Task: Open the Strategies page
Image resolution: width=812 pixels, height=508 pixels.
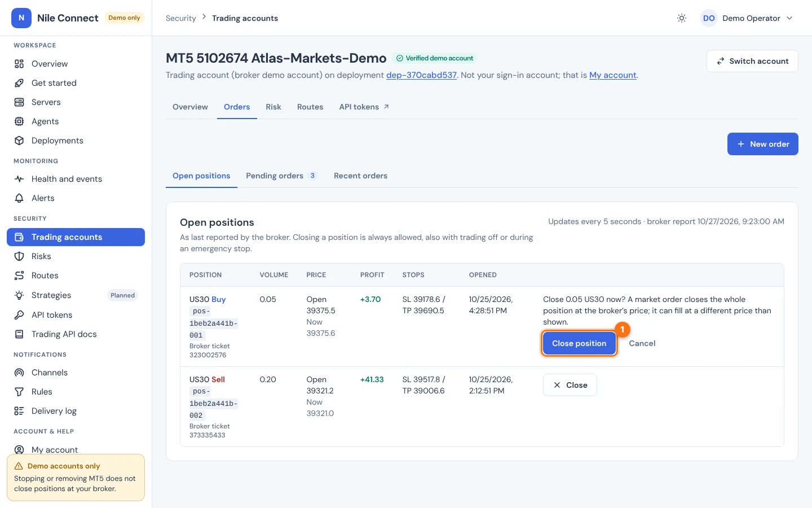Action: [76, 295]
